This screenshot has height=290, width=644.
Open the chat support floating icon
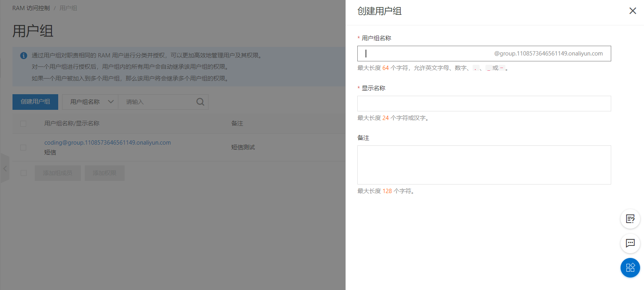[x=630, y=243]
